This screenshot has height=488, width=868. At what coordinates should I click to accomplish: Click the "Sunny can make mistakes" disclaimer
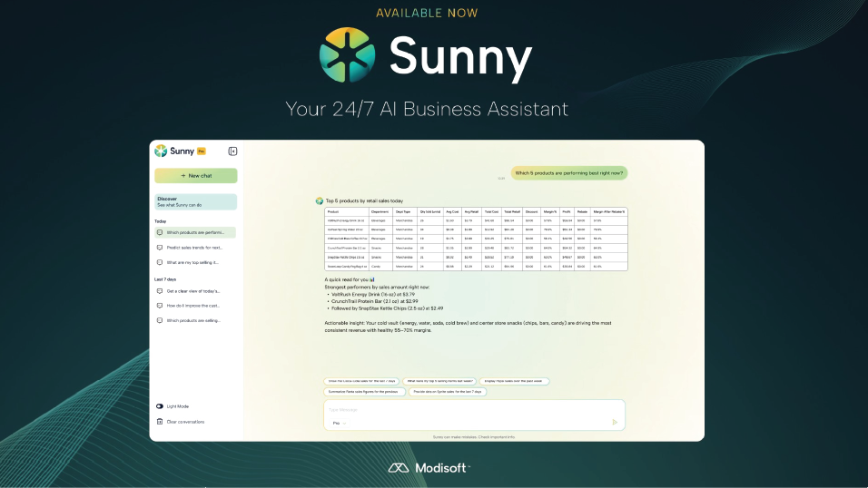[474, 437]
